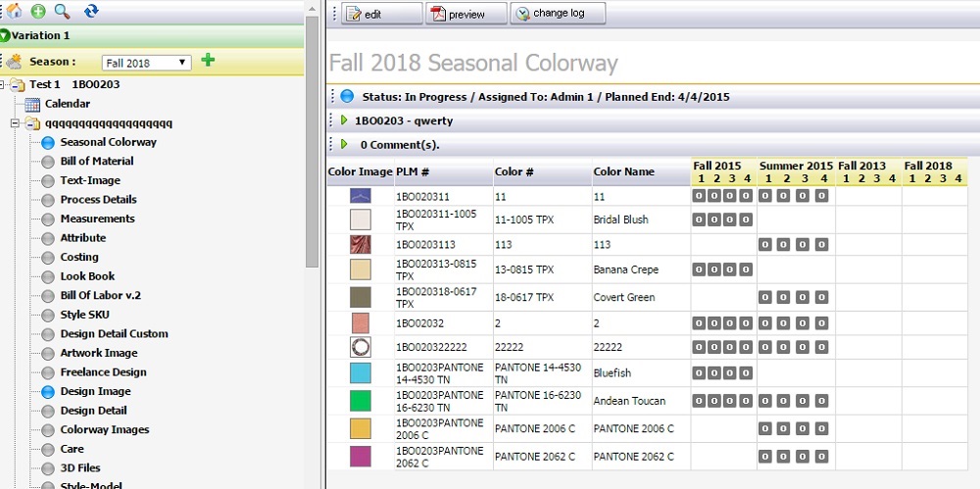Select Artwork Image
Image resolution: width=980 pixels, height=489 pixels.
(99, 353)
